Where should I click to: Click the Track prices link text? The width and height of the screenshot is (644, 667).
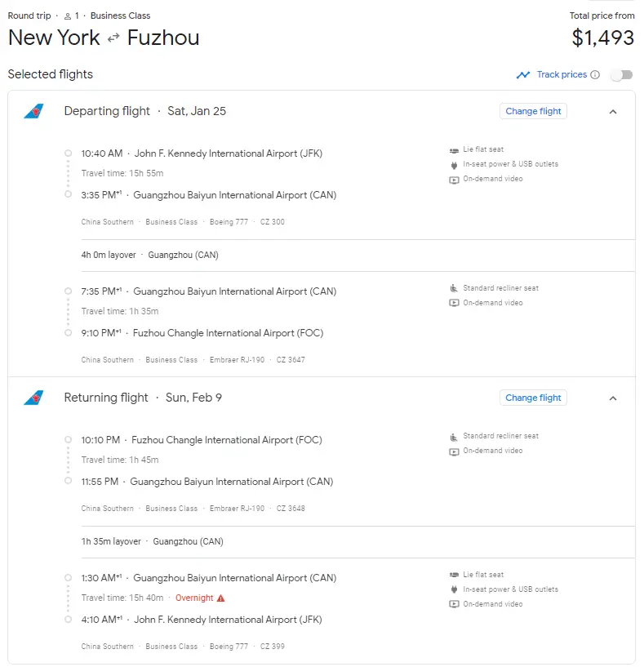pos(562,75)
